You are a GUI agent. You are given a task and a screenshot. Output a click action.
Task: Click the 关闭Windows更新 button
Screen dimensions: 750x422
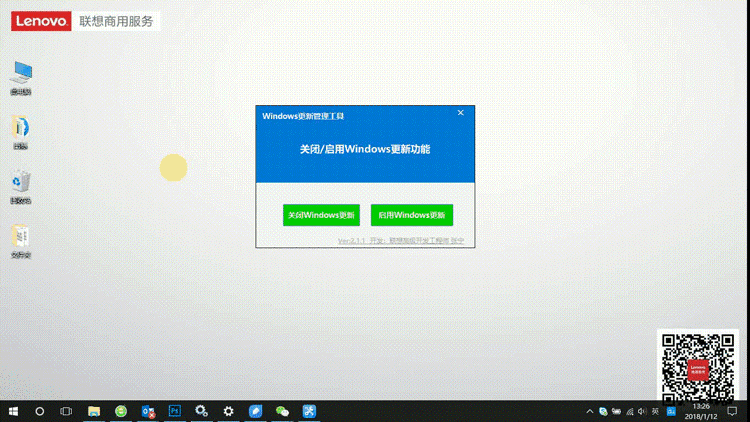click(x=321, y=215)
